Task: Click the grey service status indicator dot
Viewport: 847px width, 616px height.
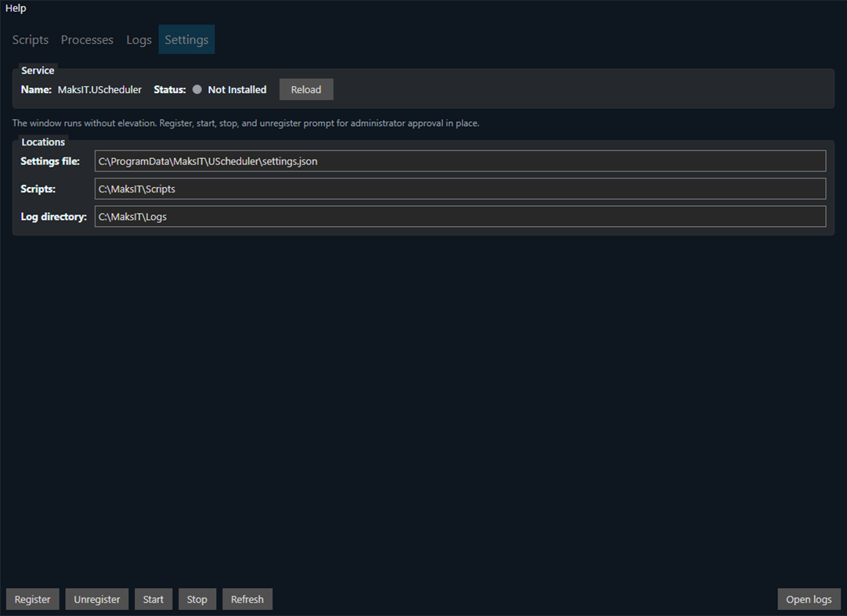Action: coord(197,90)
